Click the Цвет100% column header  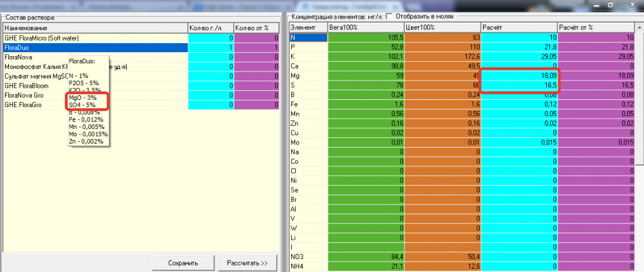tap(442, 28)
